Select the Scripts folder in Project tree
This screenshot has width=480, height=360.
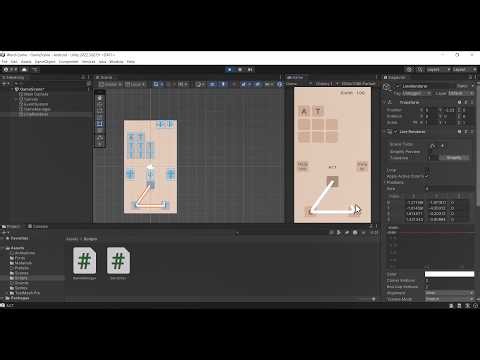tap(21, 278)
